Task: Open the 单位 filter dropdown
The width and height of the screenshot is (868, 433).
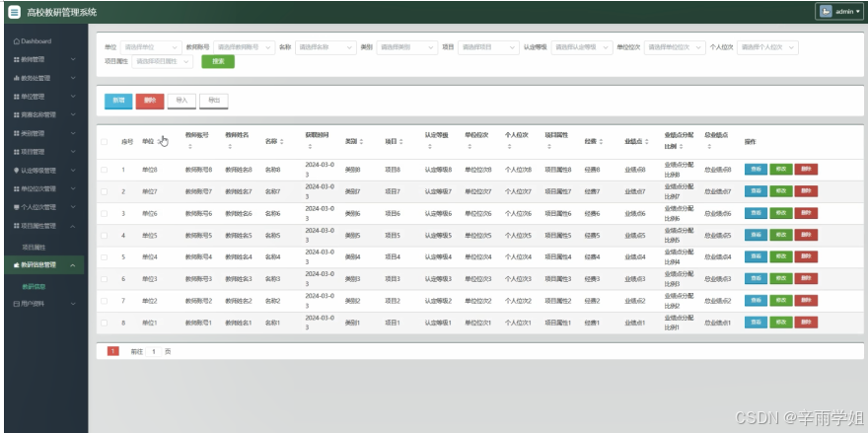Action: 151,47
